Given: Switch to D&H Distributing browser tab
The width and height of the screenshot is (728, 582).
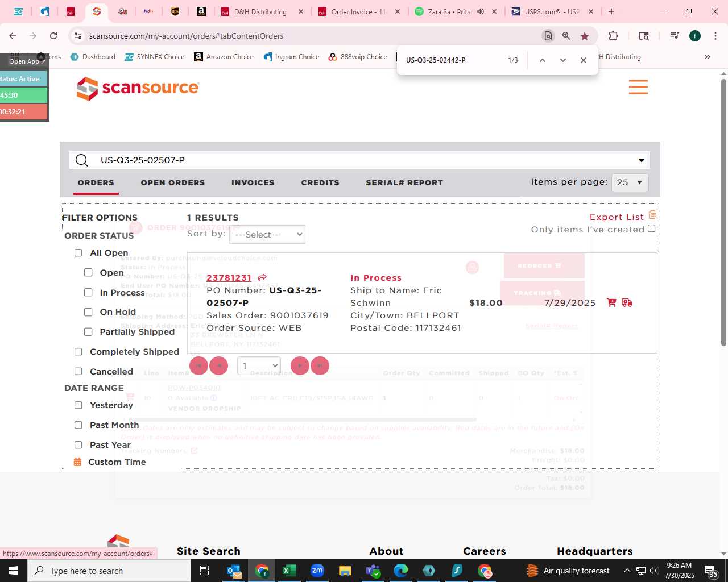Looking at the screenshot, I should (261, 11).
